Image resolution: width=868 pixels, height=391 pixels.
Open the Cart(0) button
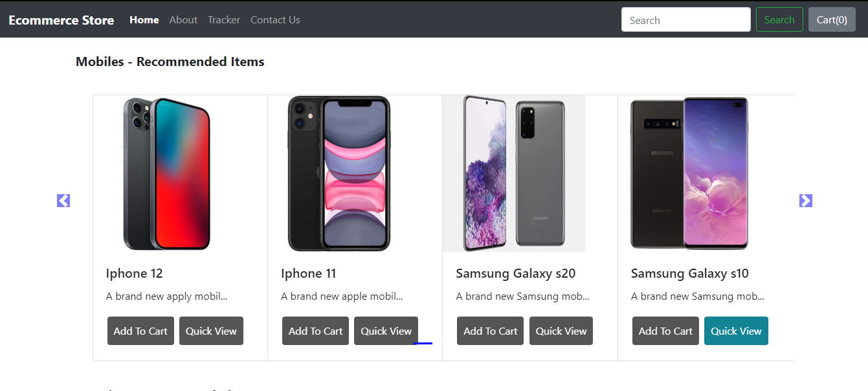[x=832, y=20]
